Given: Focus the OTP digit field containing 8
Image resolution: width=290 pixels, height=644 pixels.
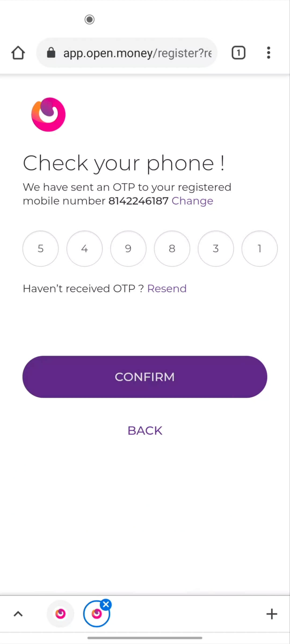Looking at the screenshot, I should click(x=172, y=248).
